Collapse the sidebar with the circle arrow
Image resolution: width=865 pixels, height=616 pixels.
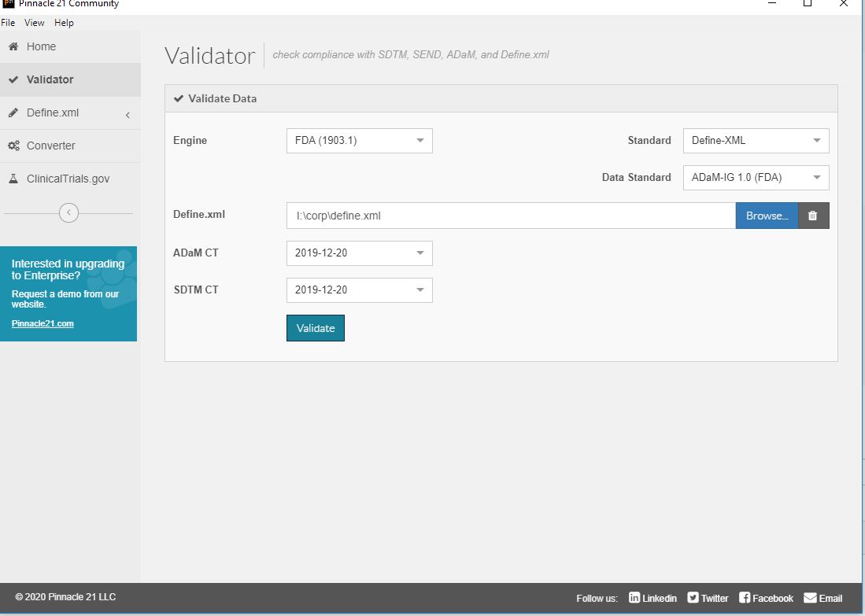(68, 213)
